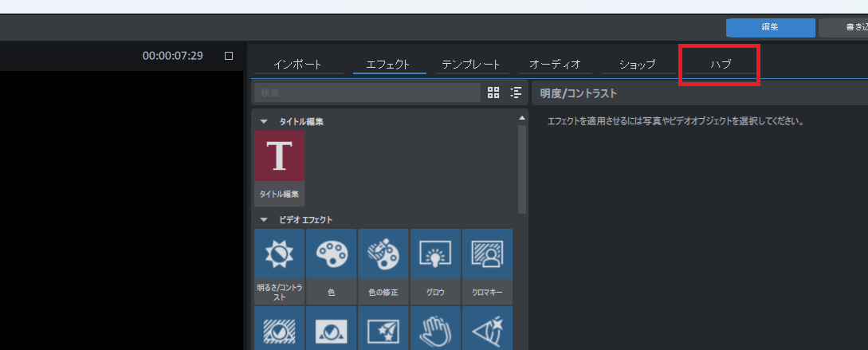This screenshot has width=868, height=350.
Task: Click the 書き込み button
Action: click(x=843, y=27)
